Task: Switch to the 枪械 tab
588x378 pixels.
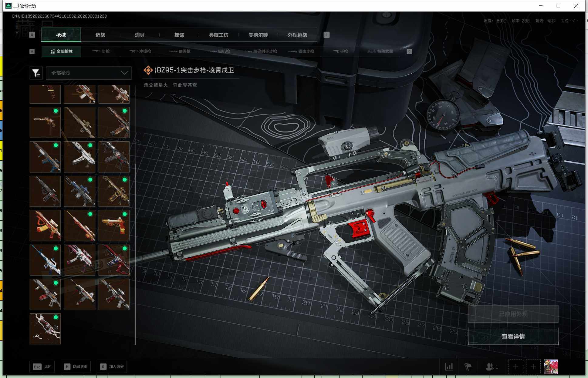Action: tap(61, 35)
